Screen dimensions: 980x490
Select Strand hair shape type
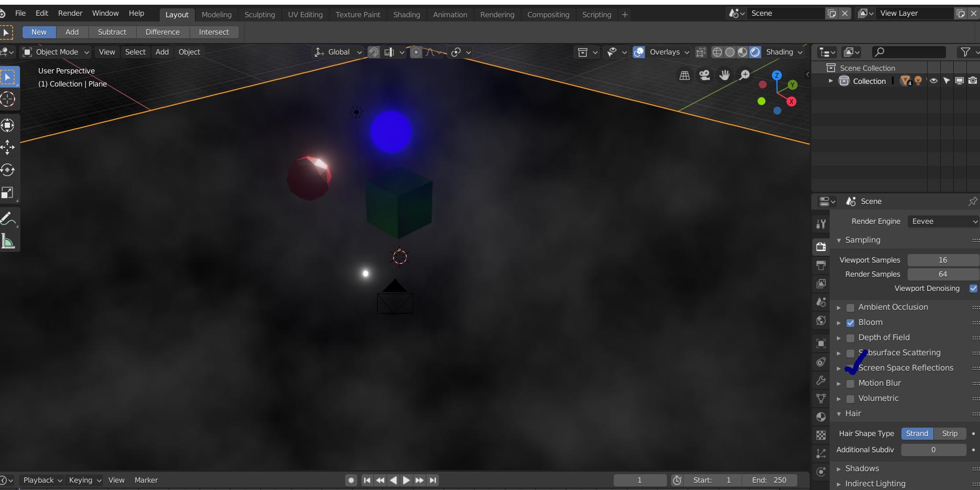point(917,433)
